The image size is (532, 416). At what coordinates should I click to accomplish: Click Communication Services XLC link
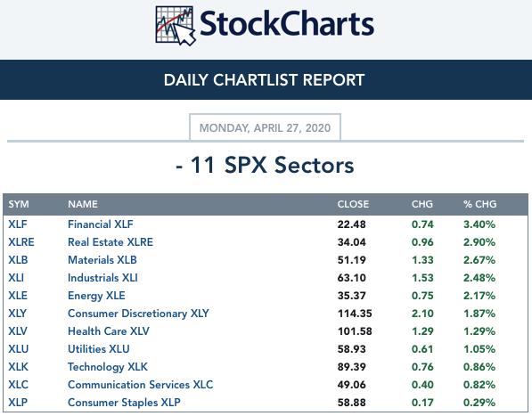(140, 385)
